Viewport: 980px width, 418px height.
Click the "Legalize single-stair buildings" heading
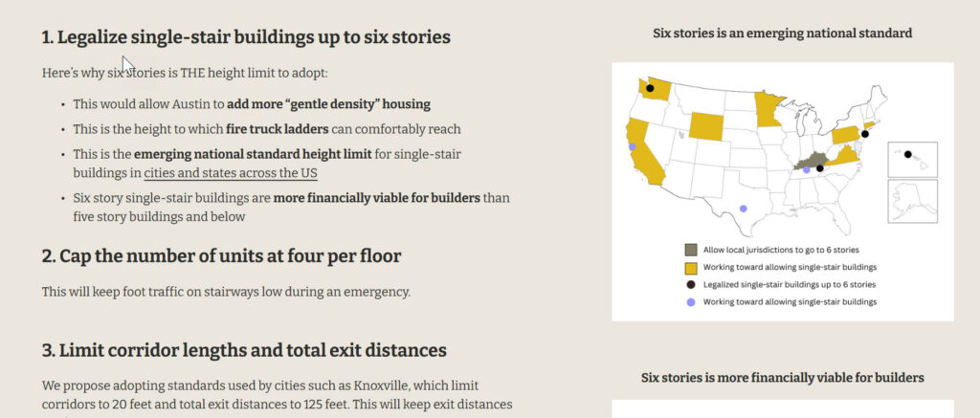click(246, 37)
